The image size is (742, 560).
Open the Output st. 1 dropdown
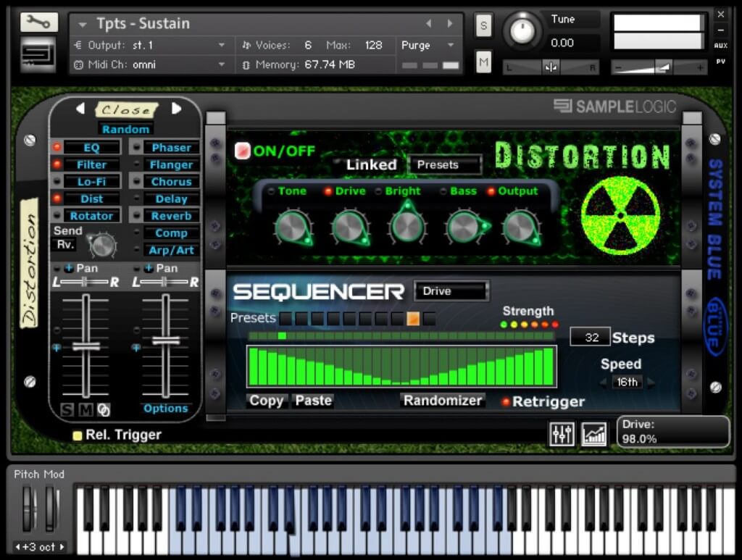pos(149,45)
